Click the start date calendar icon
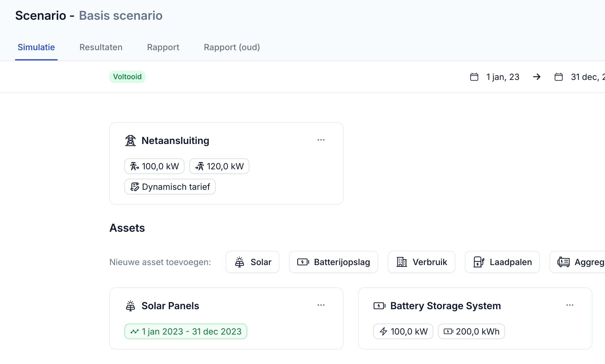The image size is (605, 364). click(x=474, y=77)
